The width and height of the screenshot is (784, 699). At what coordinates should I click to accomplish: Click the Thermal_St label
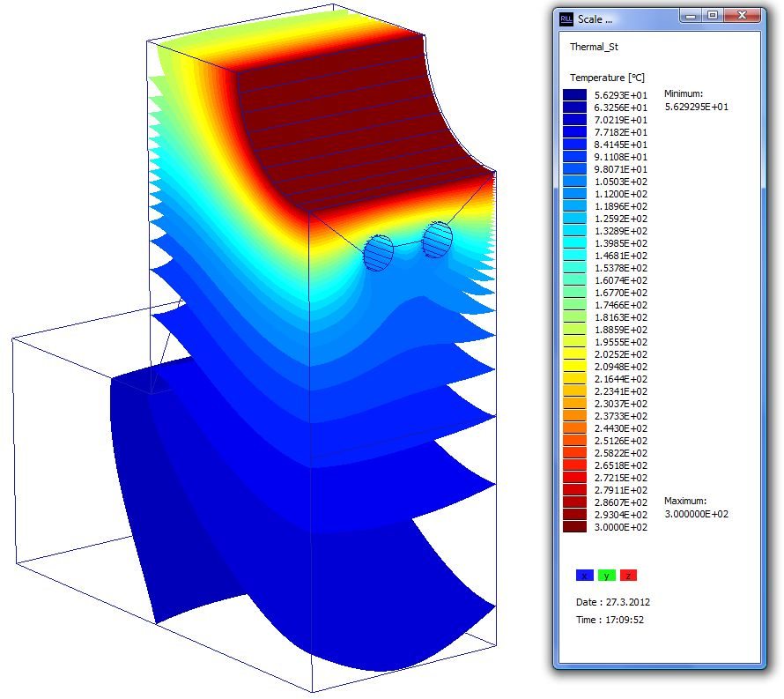594,47
